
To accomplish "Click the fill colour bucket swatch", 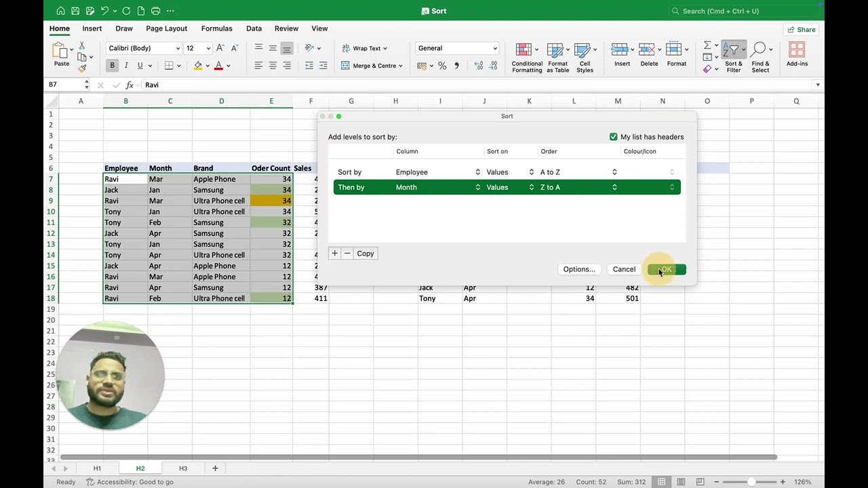I will point(197,66).
